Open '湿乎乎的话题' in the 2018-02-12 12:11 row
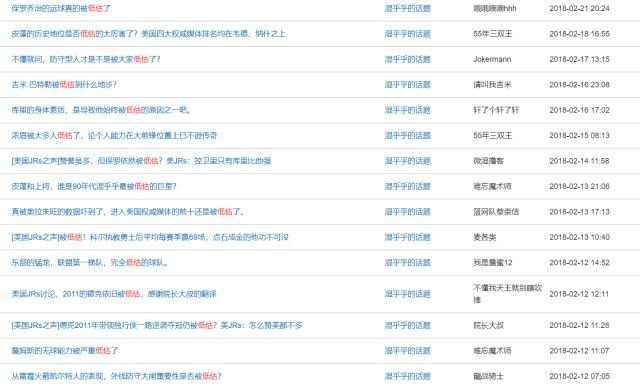The image size is (640, 386). coord(407,294)
